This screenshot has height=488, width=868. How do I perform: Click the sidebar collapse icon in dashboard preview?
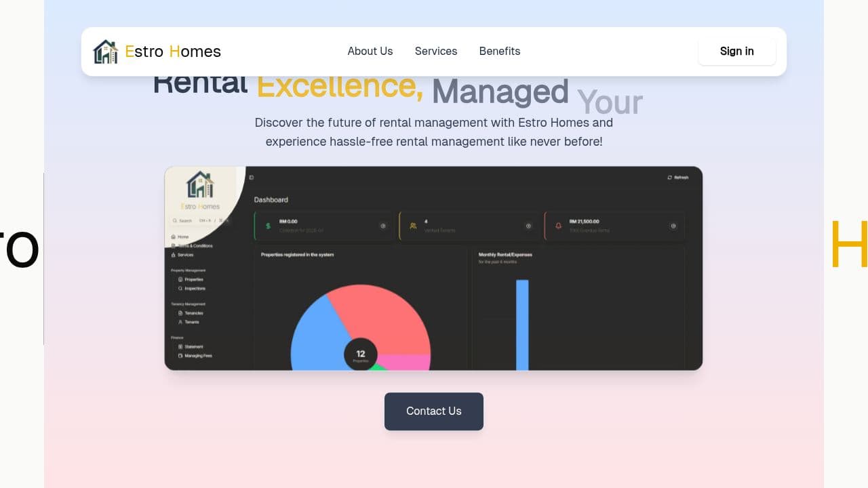coord(251,178)
